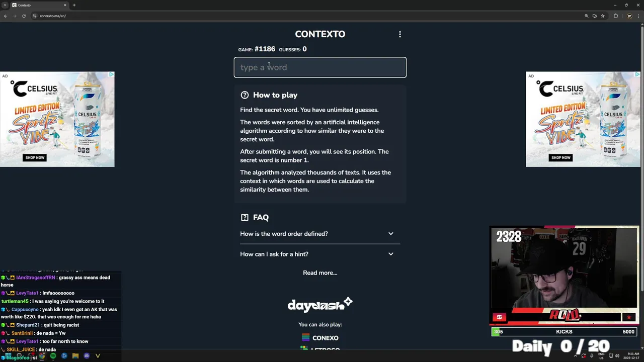The image size is (644, 362).
Task: Click the 'How to play' heading
Action: coord(275,95)
